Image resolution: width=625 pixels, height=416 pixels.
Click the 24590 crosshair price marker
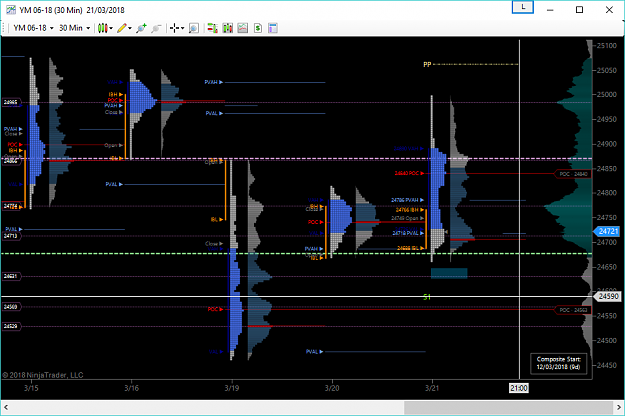[x=607, y=296]
